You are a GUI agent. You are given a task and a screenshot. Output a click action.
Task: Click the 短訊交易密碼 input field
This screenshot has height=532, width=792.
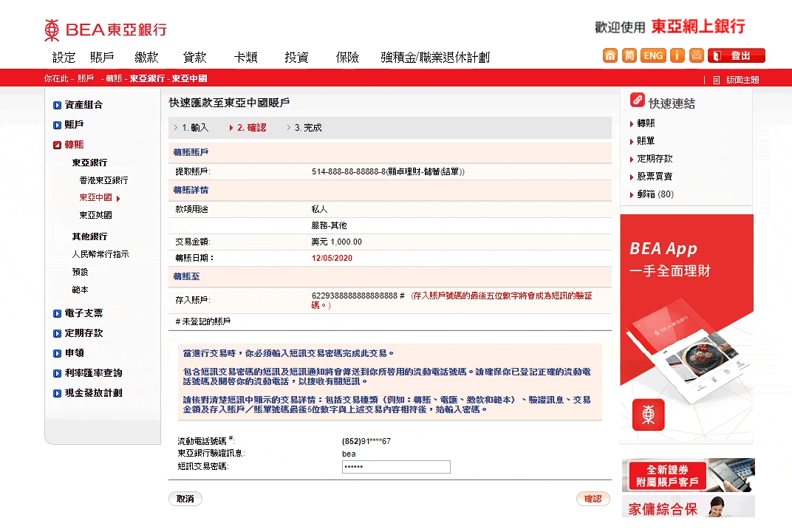tap(396, 467)
